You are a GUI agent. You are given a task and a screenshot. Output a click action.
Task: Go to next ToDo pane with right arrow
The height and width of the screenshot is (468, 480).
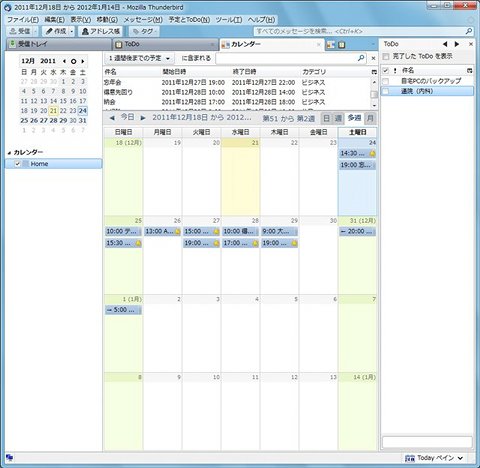tap(457, 44)
